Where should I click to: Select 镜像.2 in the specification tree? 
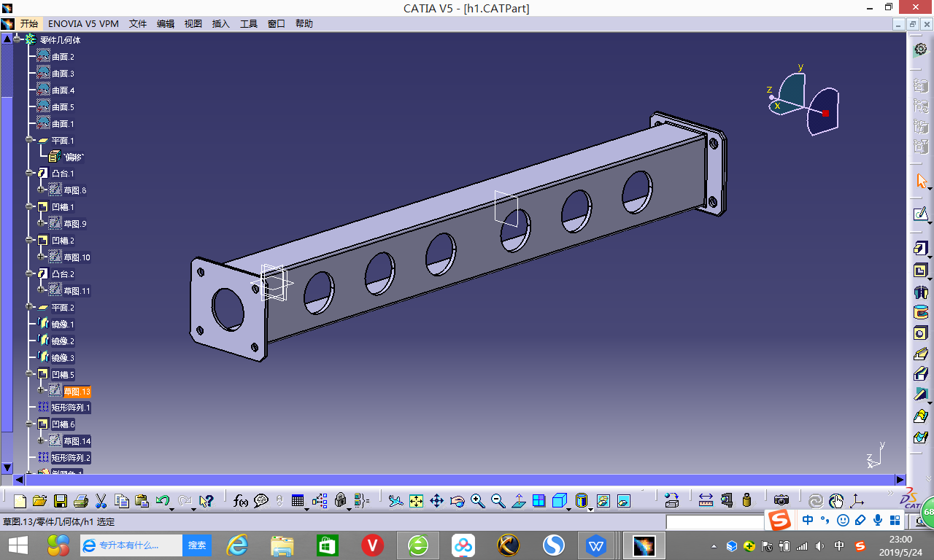[63, 341]
